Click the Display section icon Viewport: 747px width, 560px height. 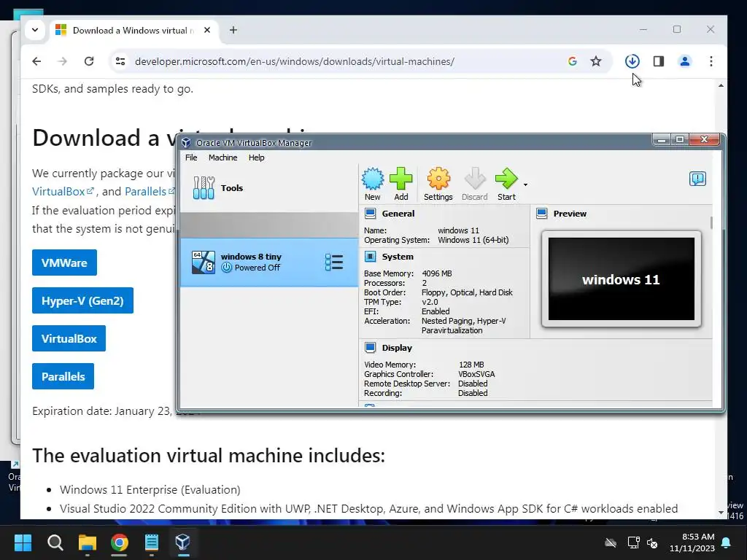[x=370, y=348]
